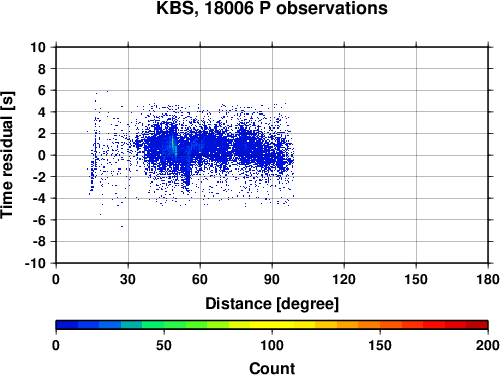Click the x-axis tick label 120
The width and height of the screenshot is (500, 375).
coord(344,279)
